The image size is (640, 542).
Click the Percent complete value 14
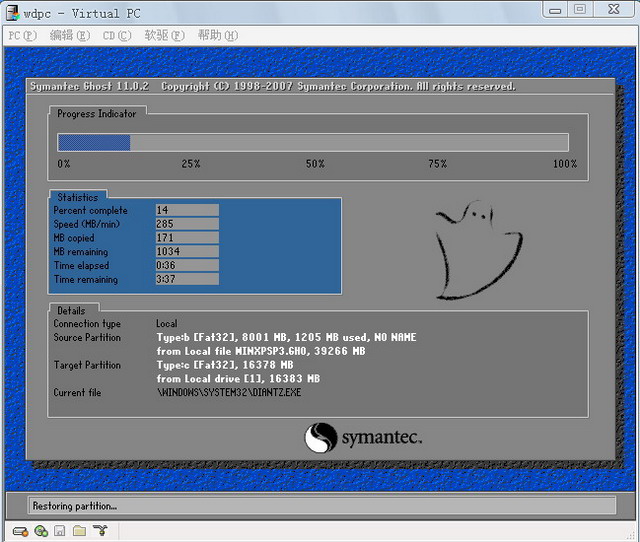click(187, 210)
